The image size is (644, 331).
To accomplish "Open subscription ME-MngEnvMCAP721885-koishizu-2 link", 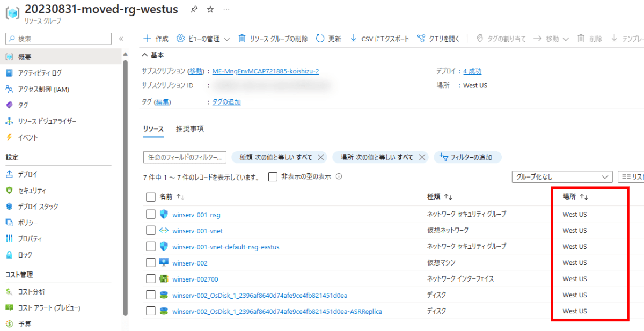I will tap(266, 71).
